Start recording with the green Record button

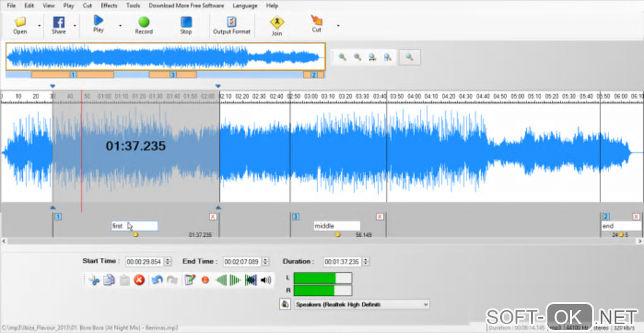[144, 25]
